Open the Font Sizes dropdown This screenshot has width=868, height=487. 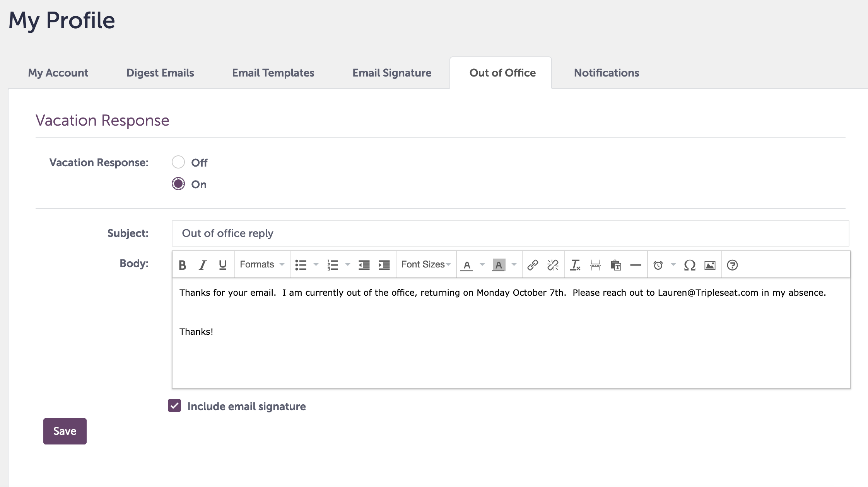tap(426, 265)
